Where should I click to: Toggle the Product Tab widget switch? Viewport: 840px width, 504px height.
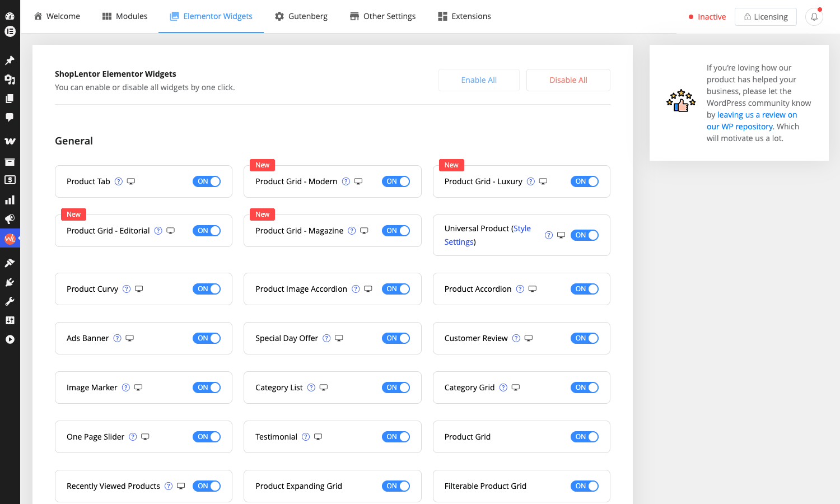(207, 181)
